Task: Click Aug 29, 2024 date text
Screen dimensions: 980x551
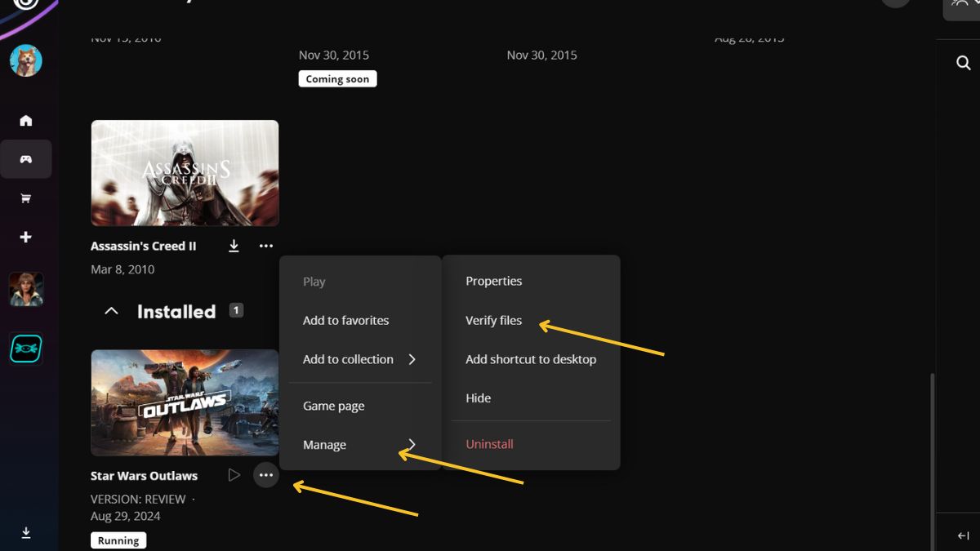Action: 125,516
